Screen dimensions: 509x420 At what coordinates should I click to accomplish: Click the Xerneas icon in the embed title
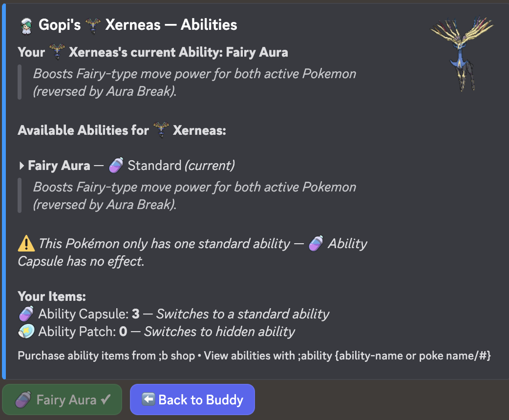click(93, 25)
